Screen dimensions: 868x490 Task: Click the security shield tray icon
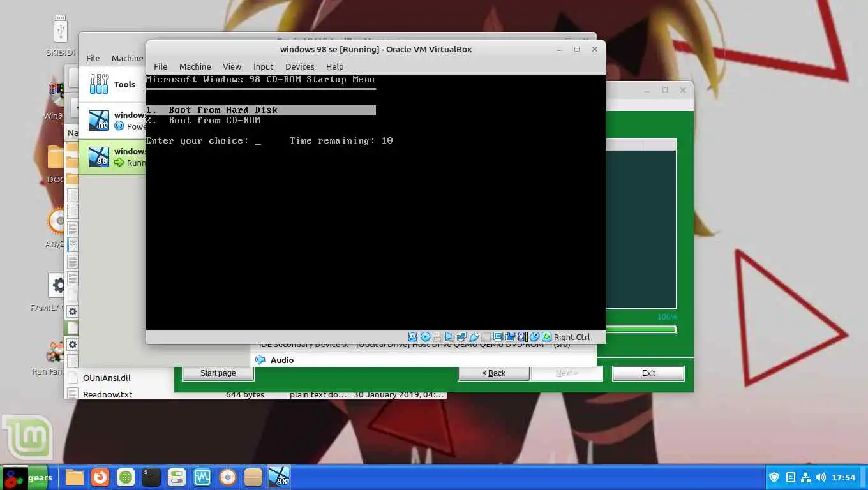tap(774, 477)
